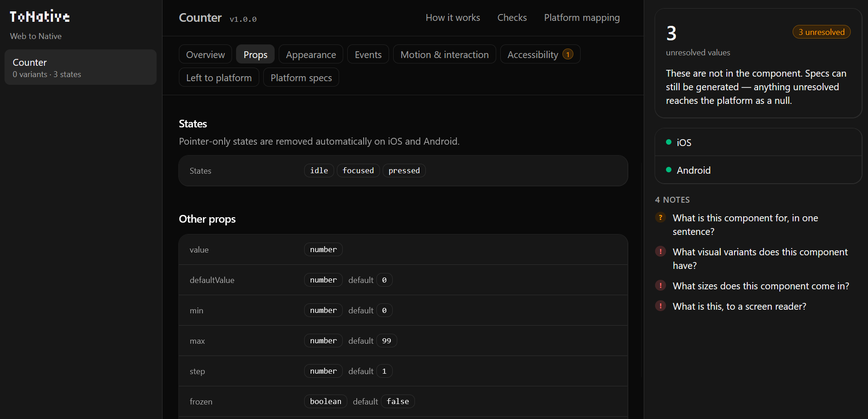
Task: Switch to Left to platform tab
Action: point(219,78)
